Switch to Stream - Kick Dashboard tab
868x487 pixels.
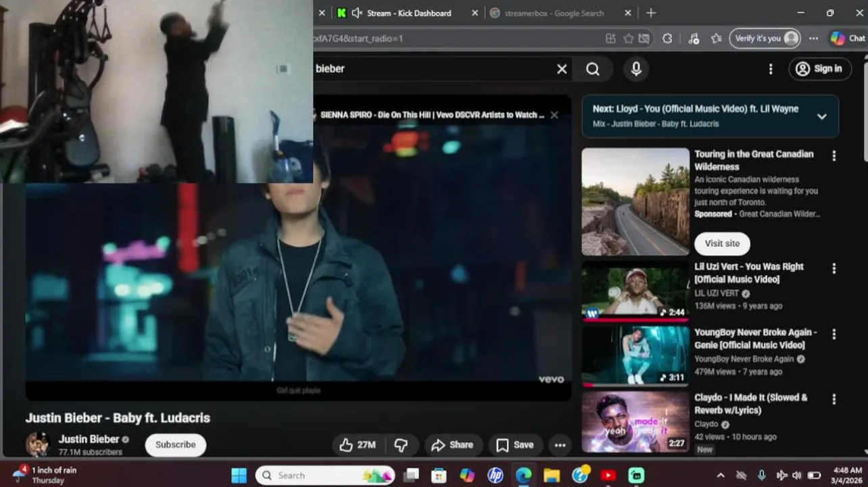pyautogui.click(x=409, y=13)
